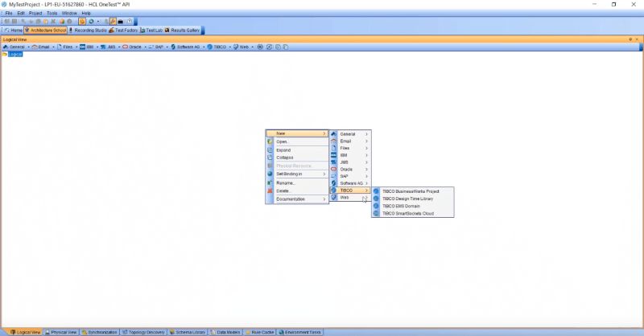Switch to the Synchronization bottom tab
The height and width of the screenshot is (336, 644).
pyautogui.click(x=99, y=332)
